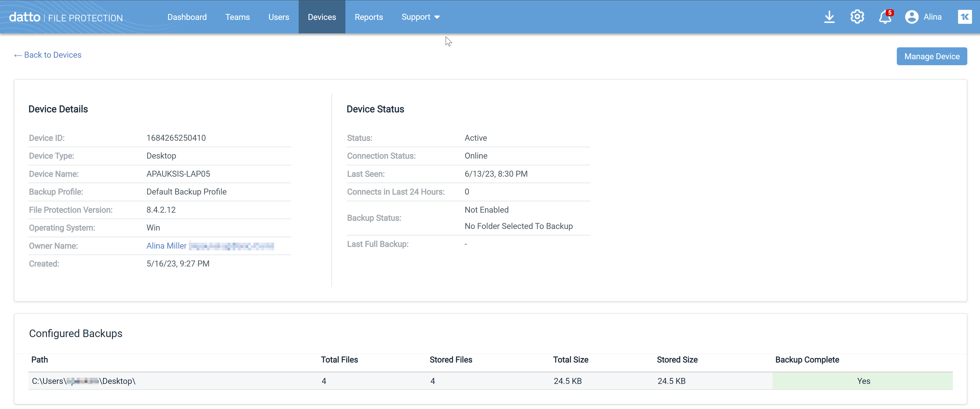
Task: Click the Path column header
Action: point(40,360)
